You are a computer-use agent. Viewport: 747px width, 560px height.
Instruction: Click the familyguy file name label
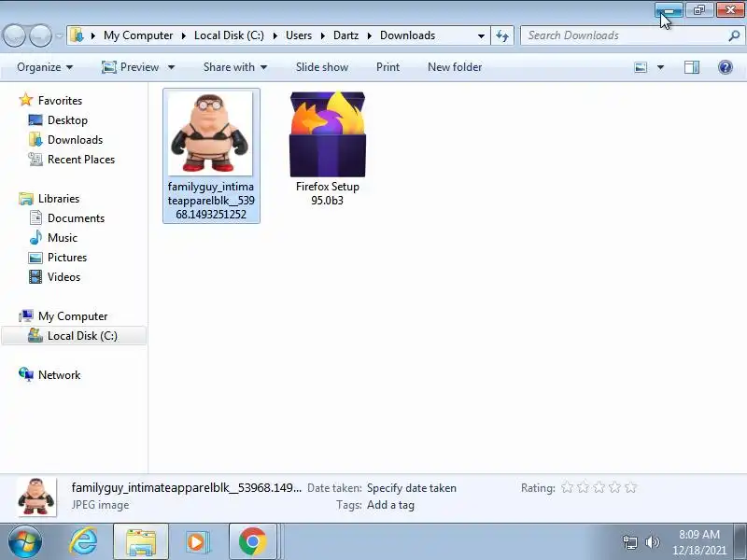[211, 201]
